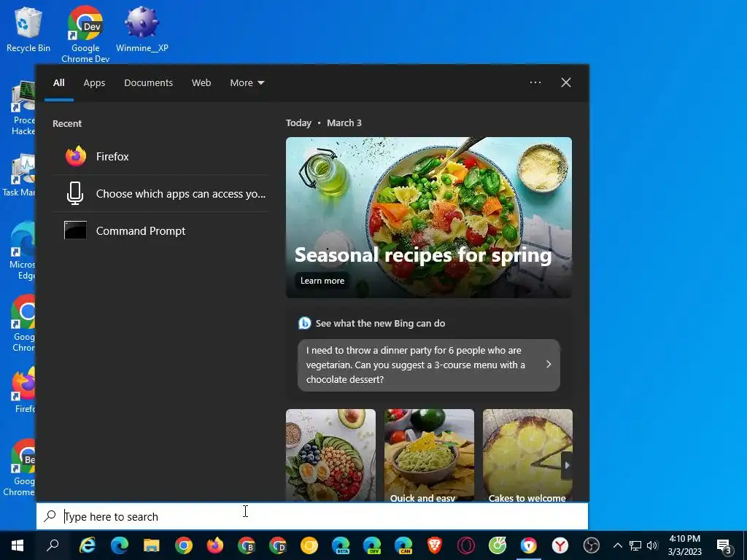Select the Recycle Bin desktop icon
Viewport: 747px width, 560px height.
pyautogui.click(x=28, y=29)
